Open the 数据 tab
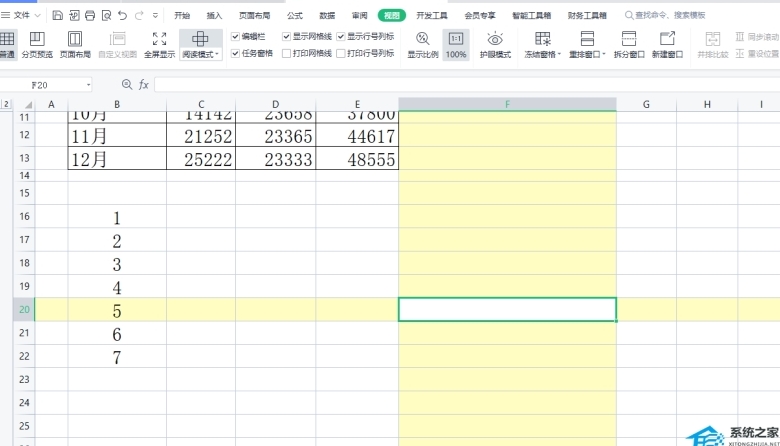The width and height of the screenshot is (780, 446). (x=327, y=15)
